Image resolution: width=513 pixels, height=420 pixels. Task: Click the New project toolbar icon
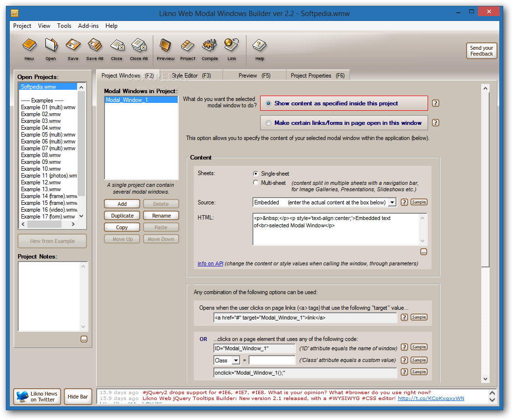pos(29,49)
